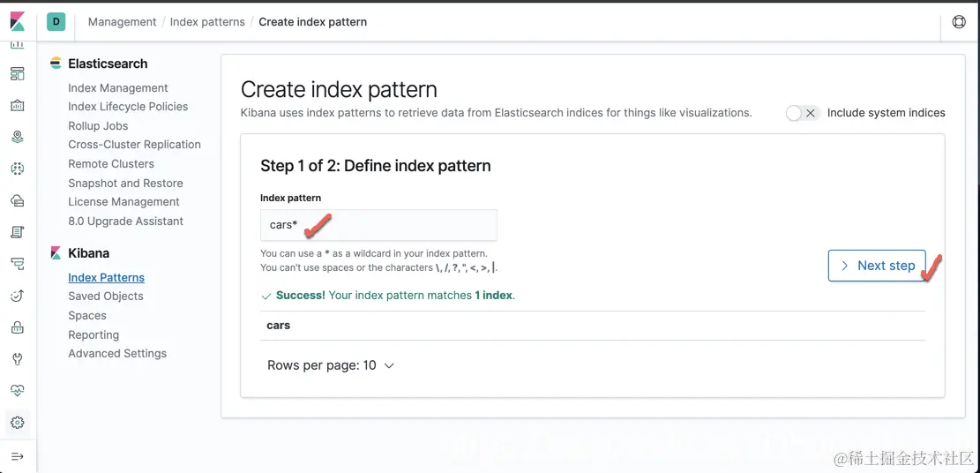The image size is (980, 473).
Task: Click the Kibana section heading
Action: pos(89,253)
